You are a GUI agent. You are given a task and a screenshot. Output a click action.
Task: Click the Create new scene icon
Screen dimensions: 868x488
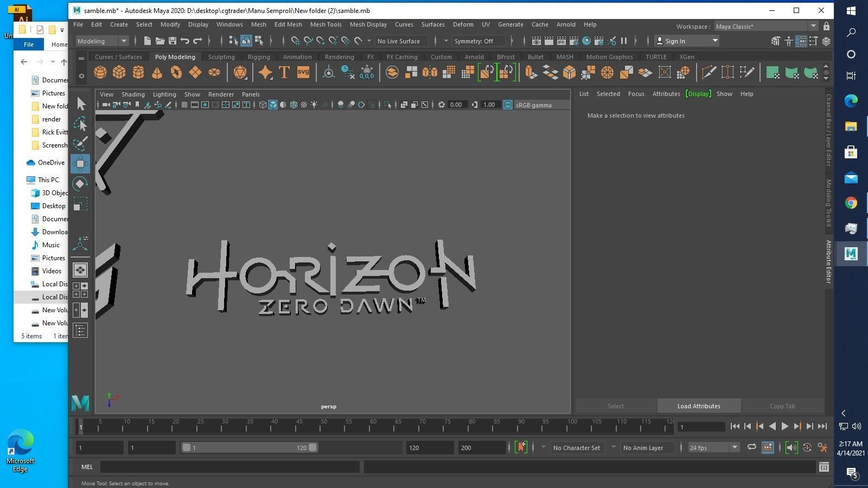[147, 41]
